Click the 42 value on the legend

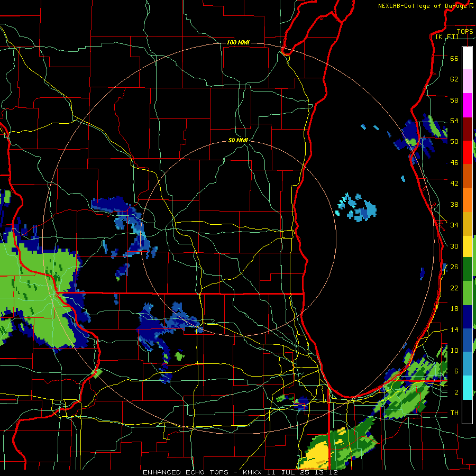[454, 184]
